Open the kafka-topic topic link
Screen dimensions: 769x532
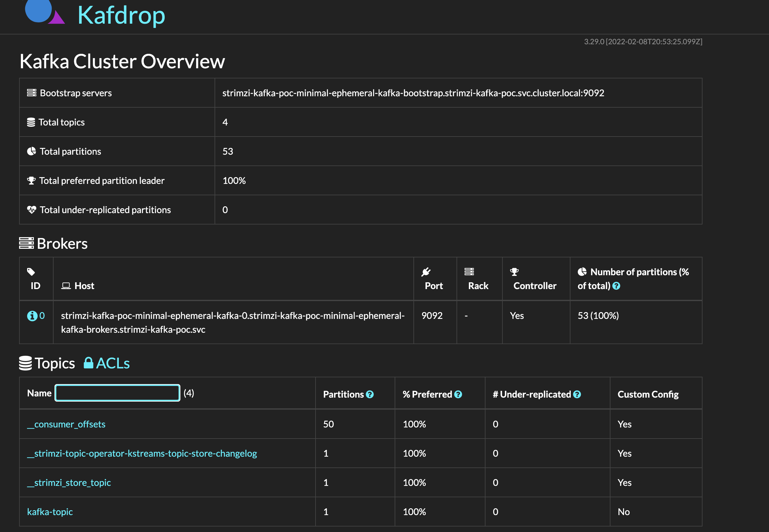50,512
